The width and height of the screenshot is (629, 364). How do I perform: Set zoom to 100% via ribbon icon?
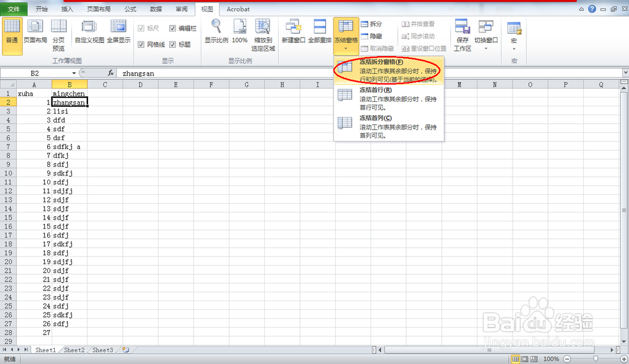[240, 31]
